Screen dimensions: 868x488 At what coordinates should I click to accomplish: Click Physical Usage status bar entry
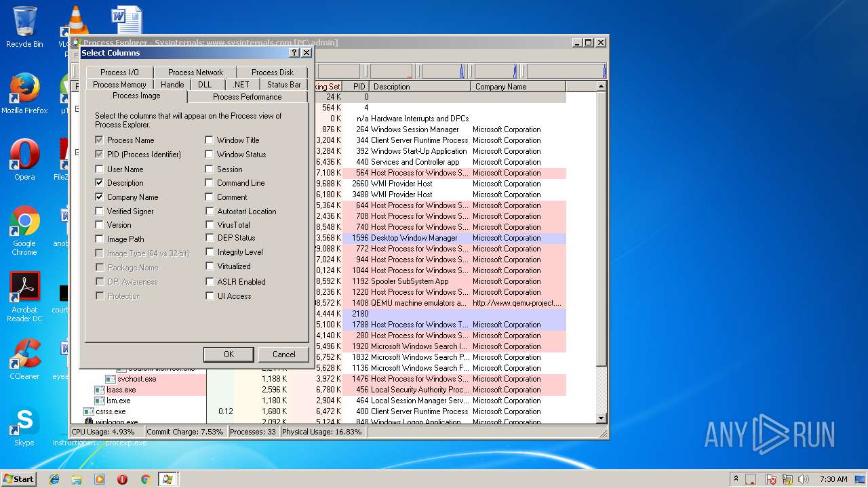322,432
